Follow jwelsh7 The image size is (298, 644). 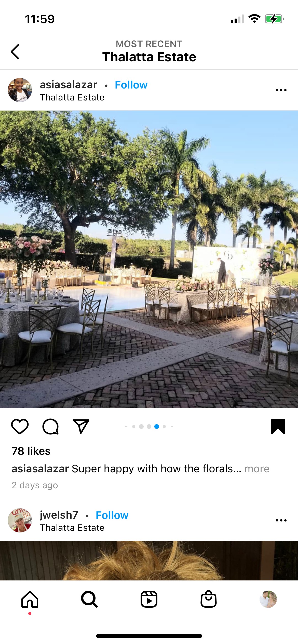(112, 515)
